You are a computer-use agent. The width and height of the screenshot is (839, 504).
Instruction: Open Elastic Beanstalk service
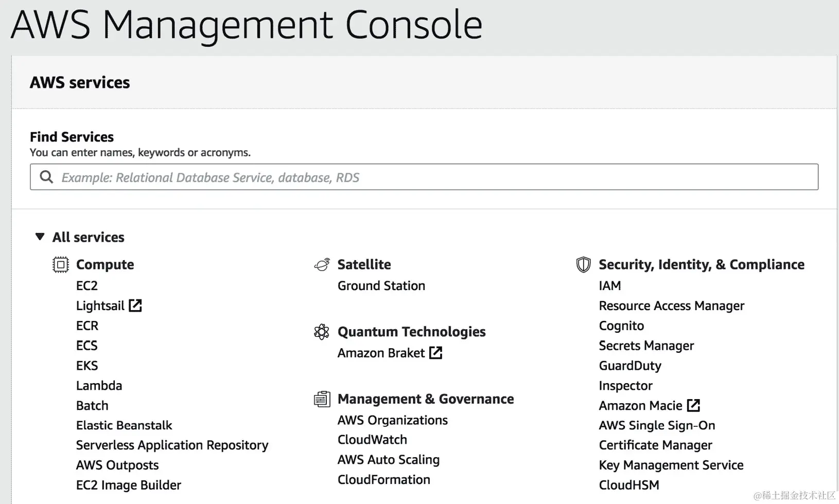pyautogui.click(x=124, y=425)
